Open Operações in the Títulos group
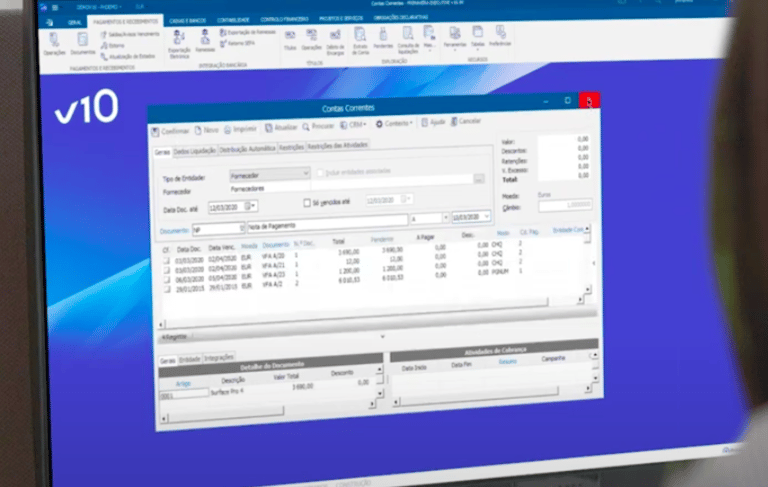 312,40
